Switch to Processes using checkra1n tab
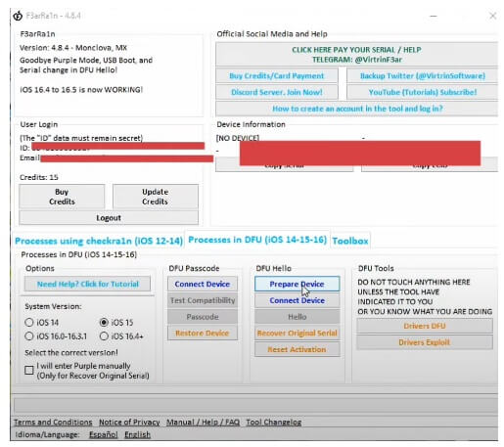Screen dimensions: 504x447 click(99, 241)
